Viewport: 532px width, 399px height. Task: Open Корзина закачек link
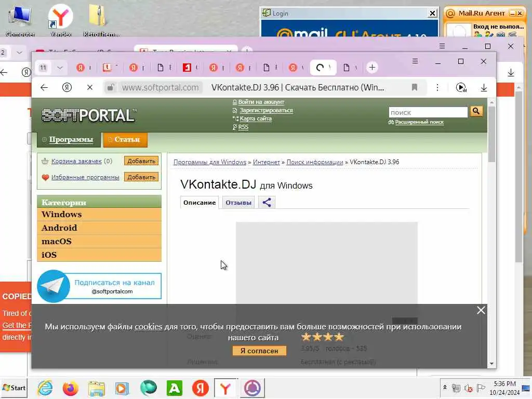[x=76, y=161]
